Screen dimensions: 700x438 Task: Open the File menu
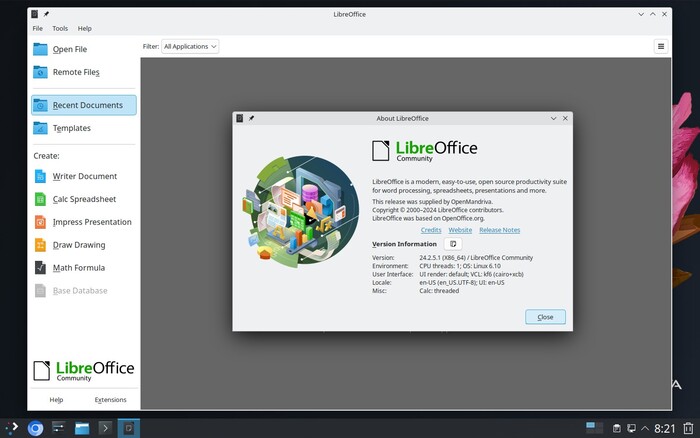tap(38, 28)
